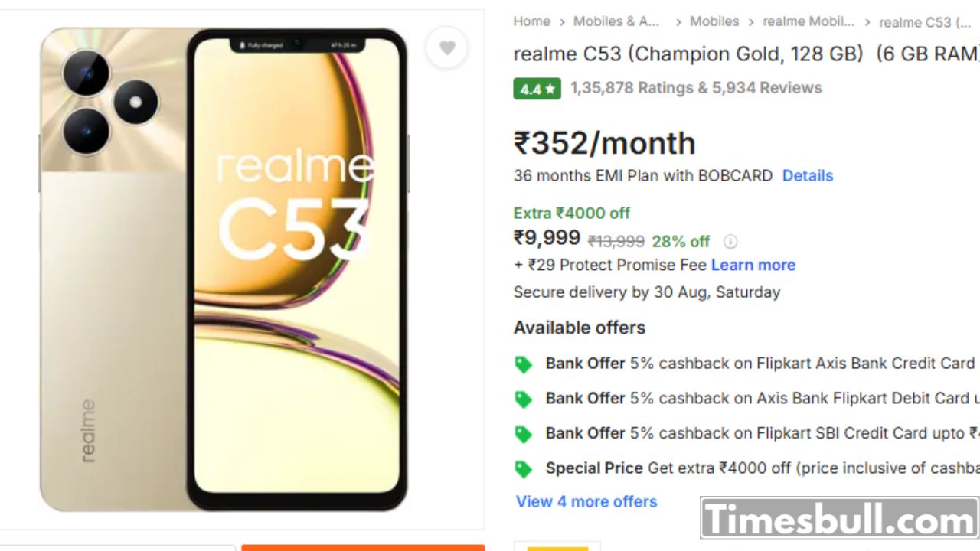Click the Special Price green tag icon
This screenshot has width=980, height=551.
tap(524, 469)
